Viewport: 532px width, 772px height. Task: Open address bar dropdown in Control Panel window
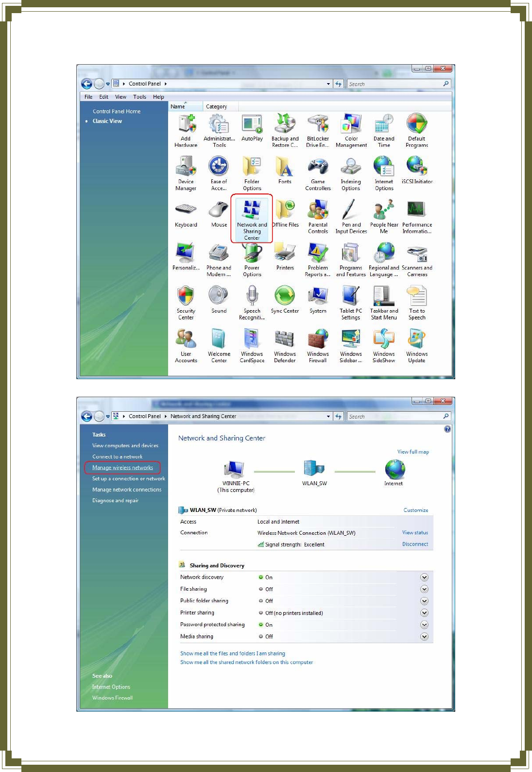click(x=328, y=84)
